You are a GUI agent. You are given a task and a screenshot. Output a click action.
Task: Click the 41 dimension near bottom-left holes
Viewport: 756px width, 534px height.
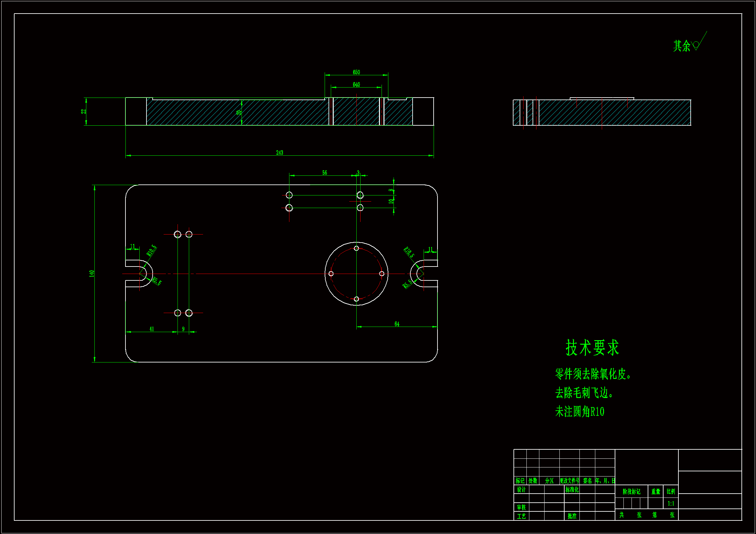coord(151,329)
